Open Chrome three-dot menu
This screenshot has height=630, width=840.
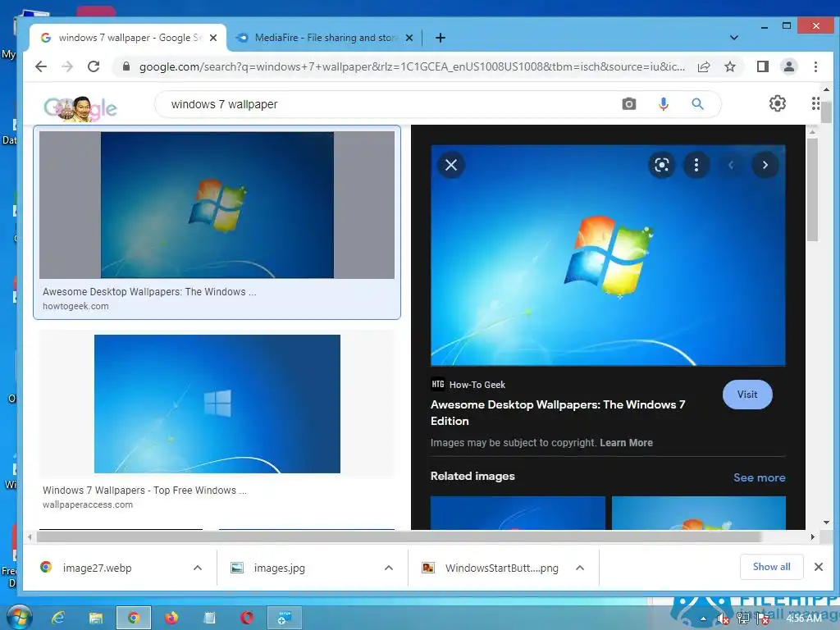coord(815,66)
